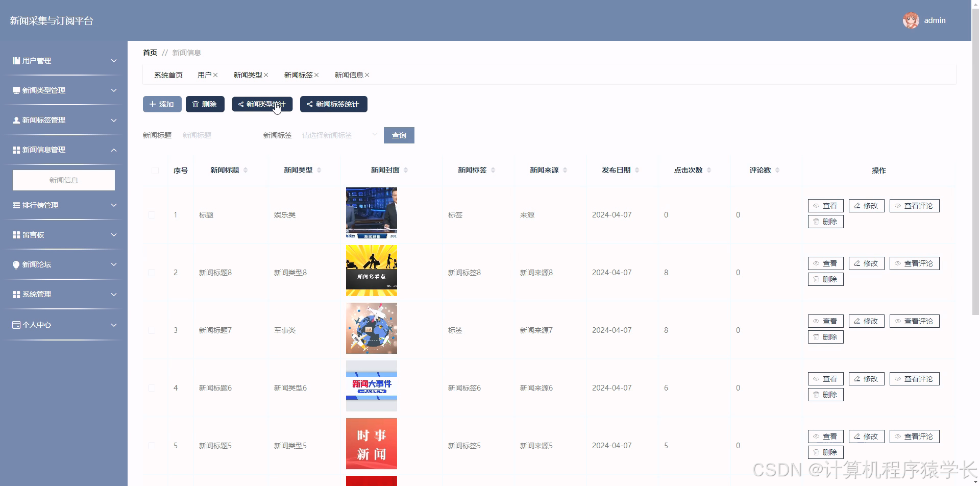Toggle the select-all header checkbox
This screenshot has height=486, width=980.
coord(155,171)
